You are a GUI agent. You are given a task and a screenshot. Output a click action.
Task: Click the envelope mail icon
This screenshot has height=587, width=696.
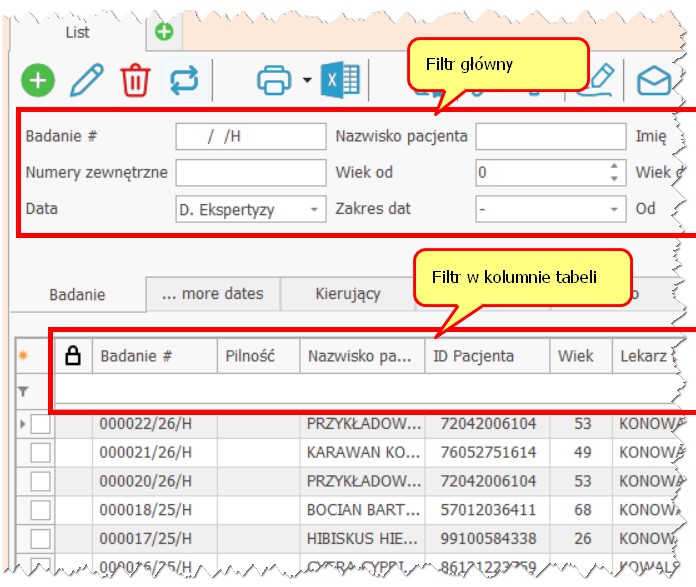(654, 79)
